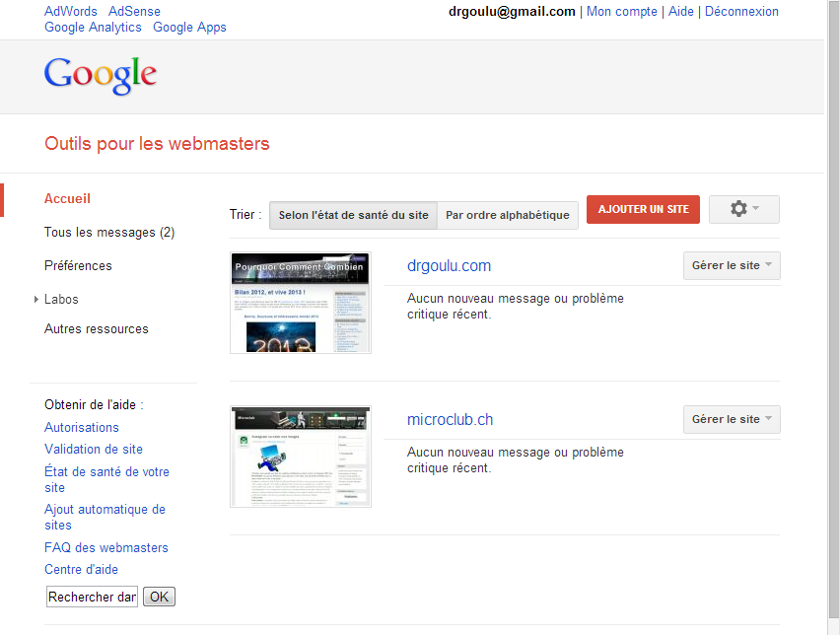This screenshot has width=840, height=635.
Task: Open Ajout automatique de sites link
Action: 105,517
